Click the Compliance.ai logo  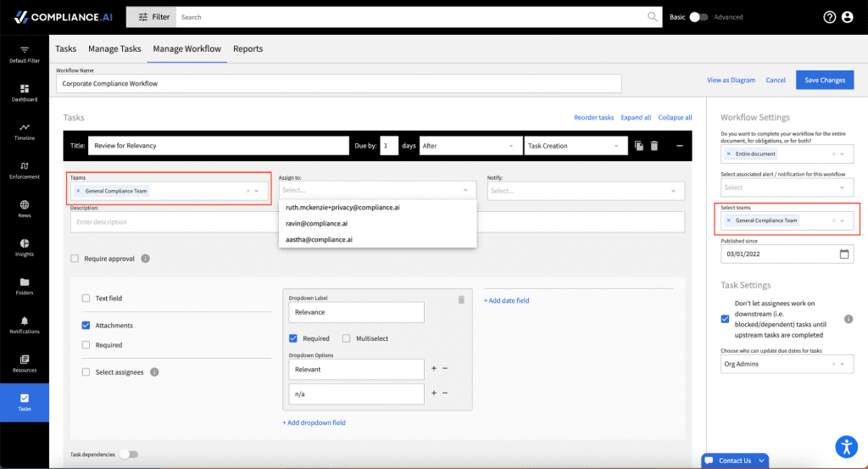pos(63,17)
